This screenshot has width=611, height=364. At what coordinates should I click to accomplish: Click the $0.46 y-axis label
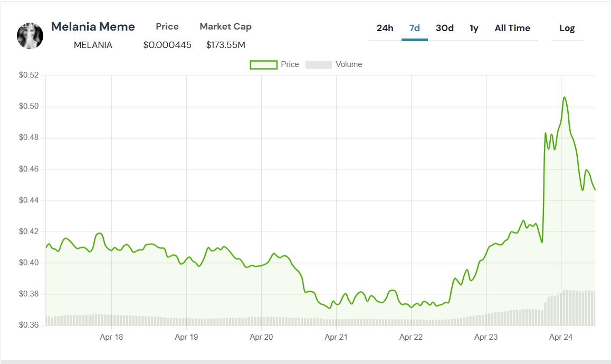coord(29,169)
